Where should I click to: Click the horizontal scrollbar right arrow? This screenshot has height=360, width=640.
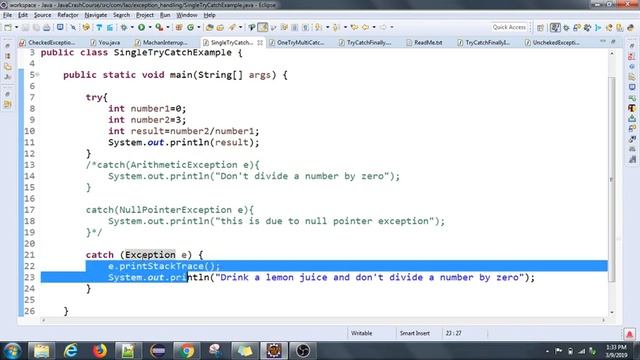click(603, 320)
